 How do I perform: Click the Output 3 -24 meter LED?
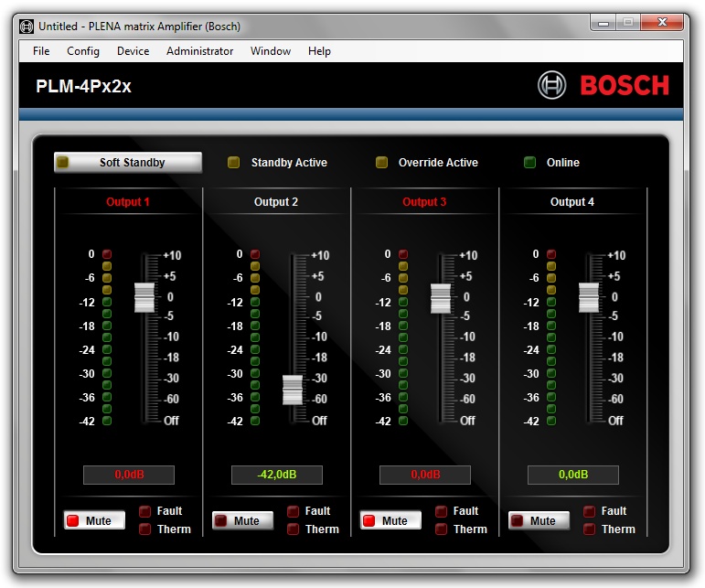coord(403,349)
